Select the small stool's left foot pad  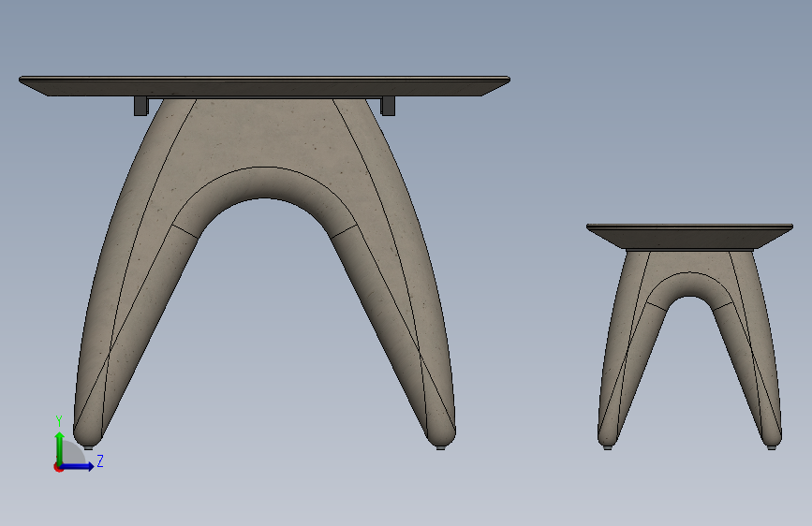click(x=608, y=447)
